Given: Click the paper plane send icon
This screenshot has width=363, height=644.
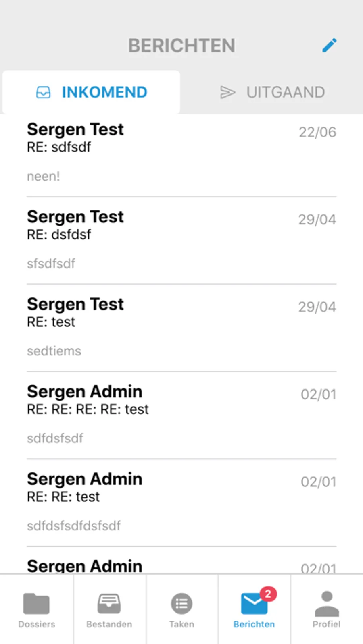Looking at the screenshot, I should tap(227, 92).
